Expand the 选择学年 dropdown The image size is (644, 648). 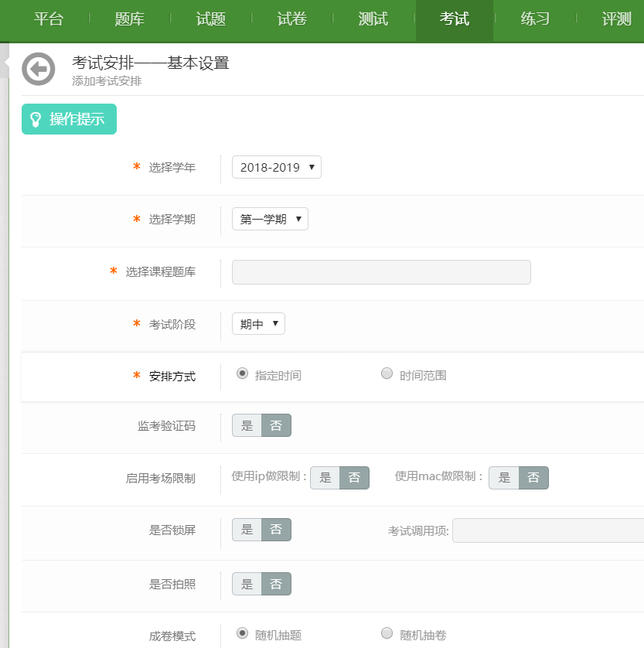click(277, 167)
